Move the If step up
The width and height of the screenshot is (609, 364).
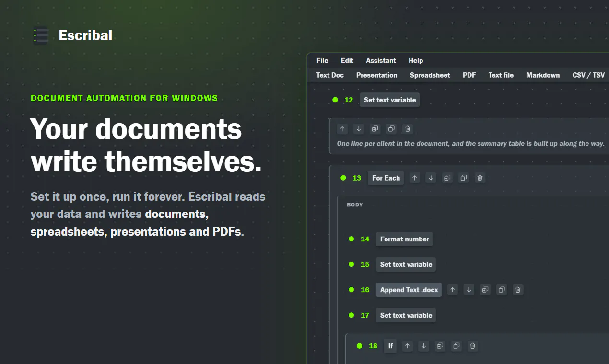407,346
